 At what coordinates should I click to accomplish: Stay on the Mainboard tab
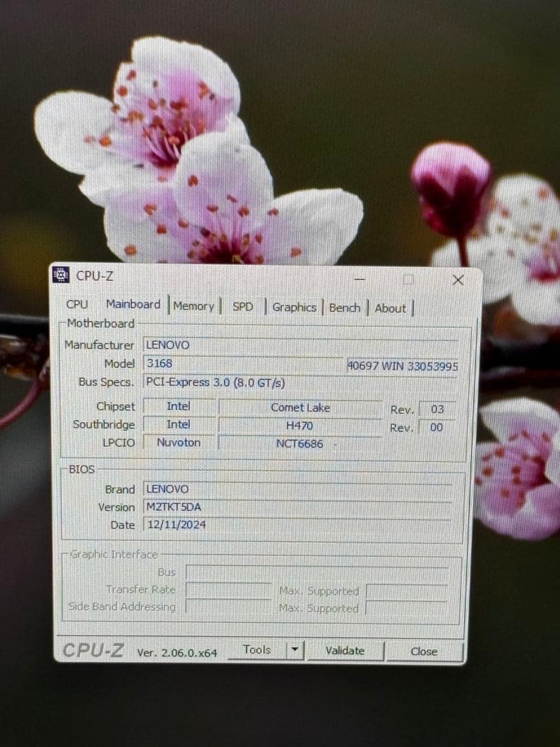pyautogui.click(x=133, y=304)
